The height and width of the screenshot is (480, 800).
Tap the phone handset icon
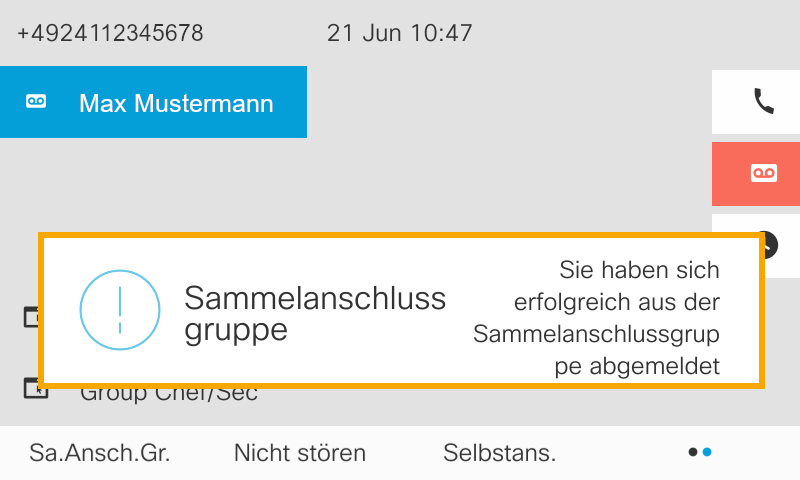(764, 100)
